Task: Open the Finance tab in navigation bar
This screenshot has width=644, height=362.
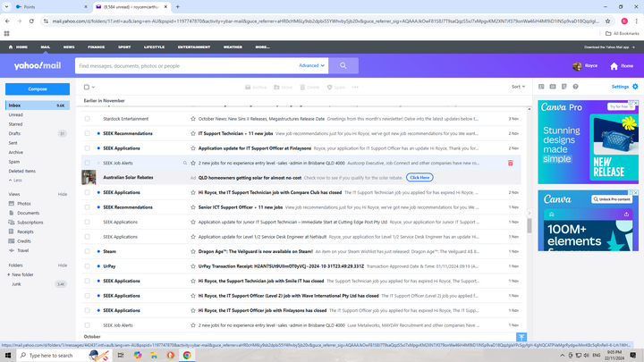Action: click(96, 46)
